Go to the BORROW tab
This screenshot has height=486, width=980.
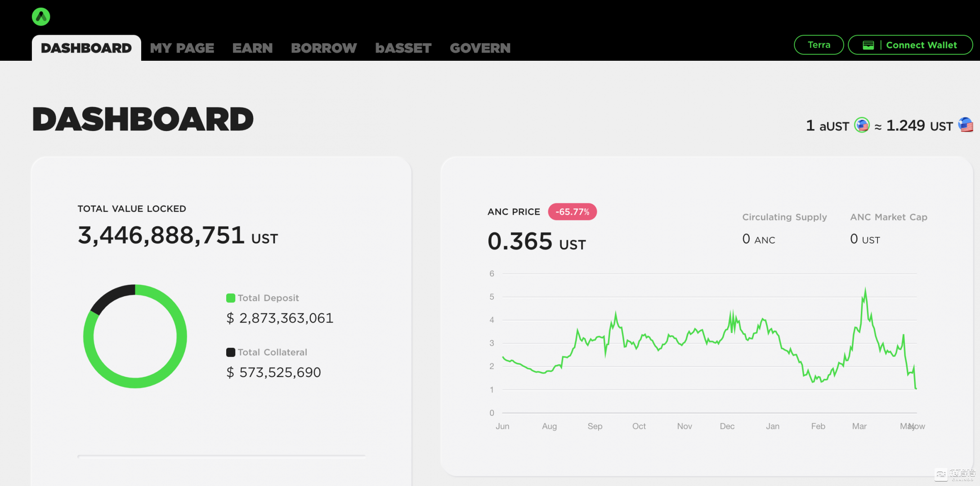[324, 48]
